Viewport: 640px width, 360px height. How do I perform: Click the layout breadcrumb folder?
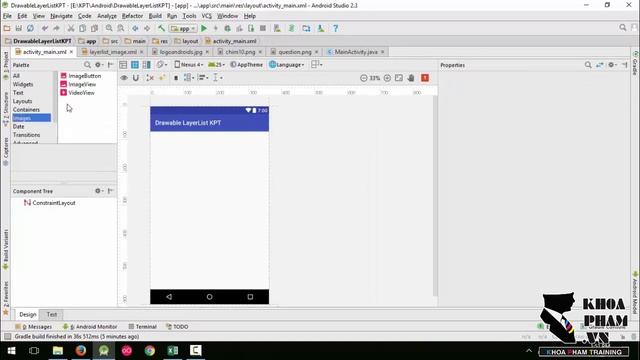tap(186, 41)
